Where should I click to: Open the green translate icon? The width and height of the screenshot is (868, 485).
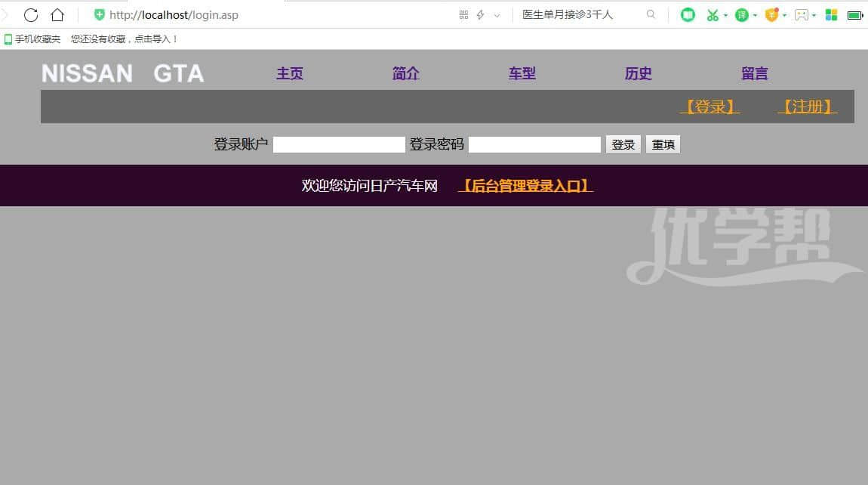(x=742, y=15)
